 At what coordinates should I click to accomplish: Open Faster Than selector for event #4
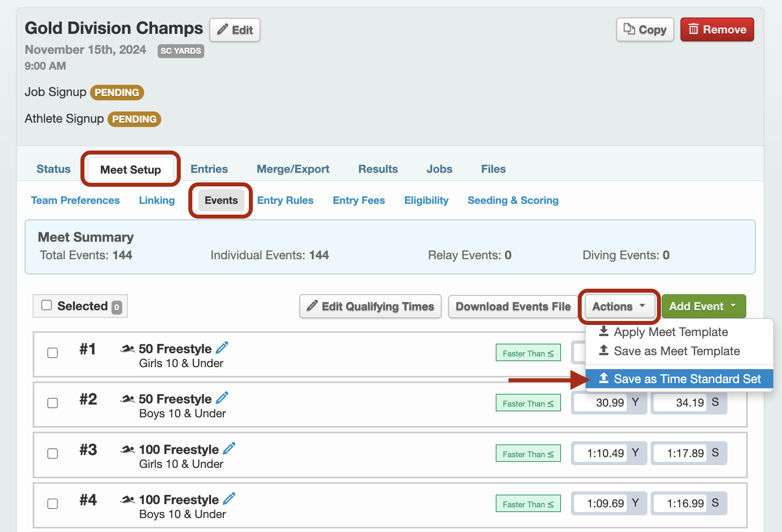coord(528,504)
